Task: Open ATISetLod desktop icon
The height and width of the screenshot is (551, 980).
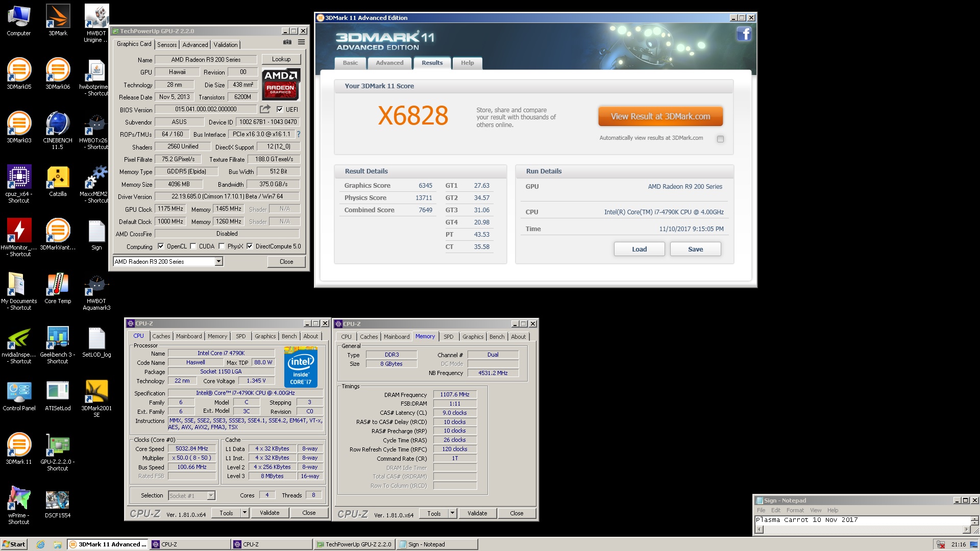Action: (x=58, y=395)
